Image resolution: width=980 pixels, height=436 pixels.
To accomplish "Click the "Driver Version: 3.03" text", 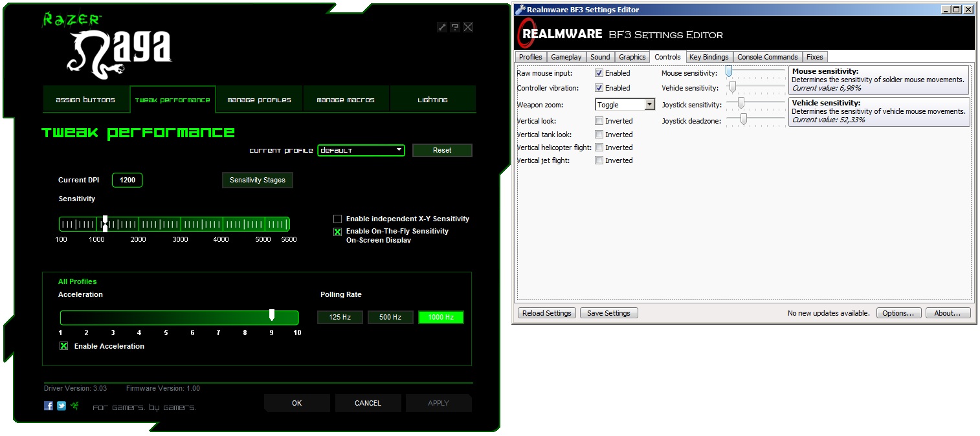I will pyautogui.click(x=76, y=388).
